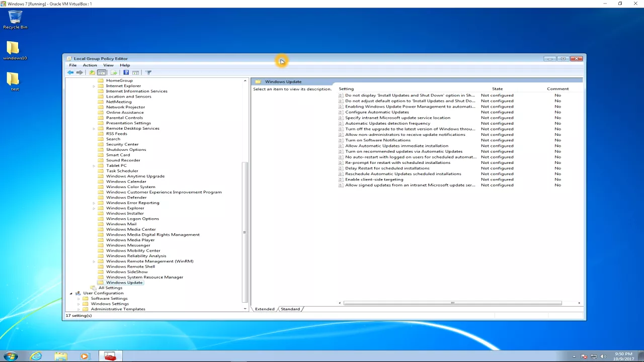Switch to the Standard tab
Screen dimensions: 644x362
pos(290,309)
